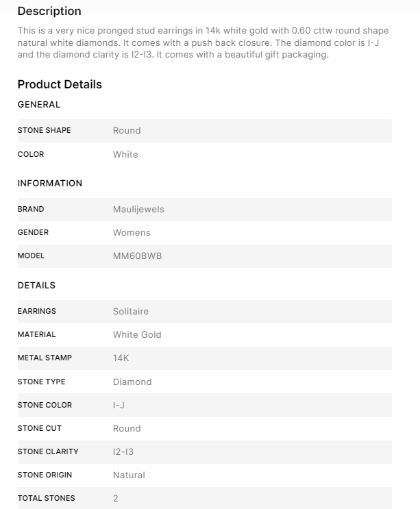420x509 pixels.
Task: Select the Metal Stamp value 14K
Action: click(121, 358)
